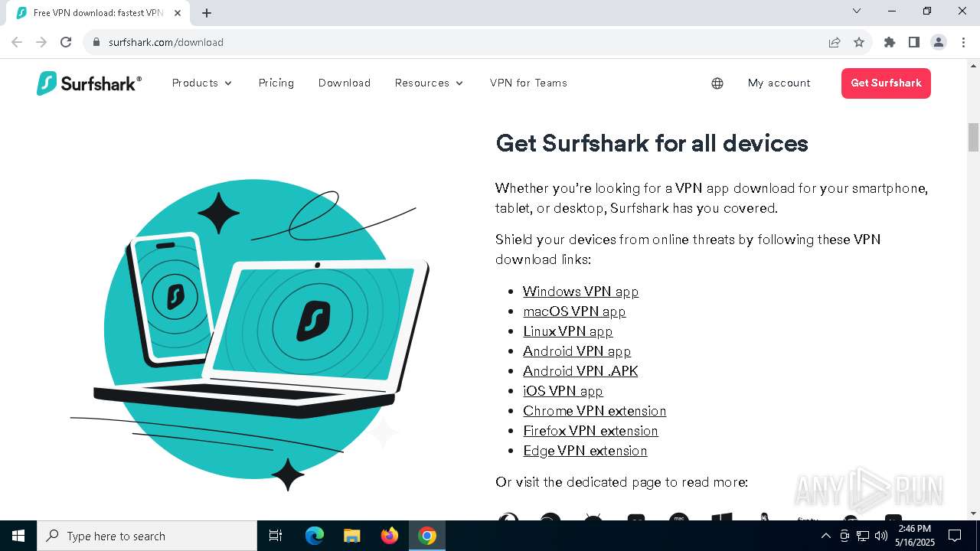Viewport: 980px width, 551px height.
Task: Click the scrollbar down arrow
Action: pyautogui.click(x=973, y=514)
